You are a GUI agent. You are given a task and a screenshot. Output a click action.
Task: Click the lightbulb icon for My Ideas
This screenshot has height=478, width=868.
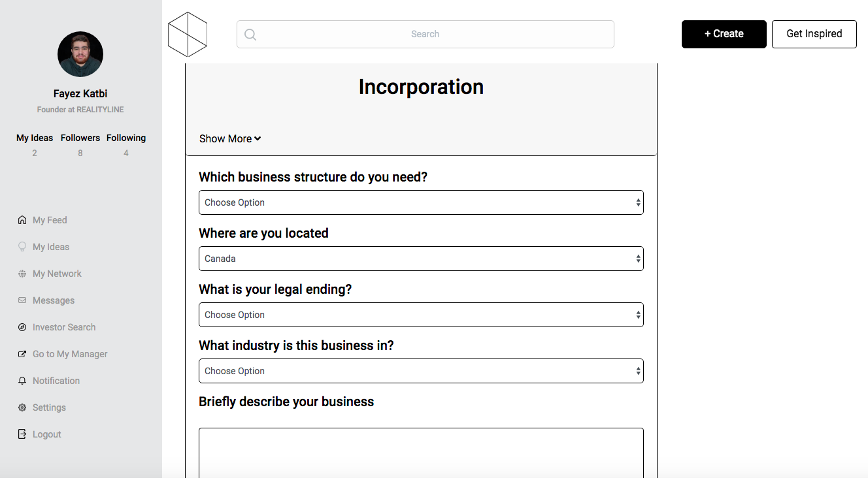22,247
